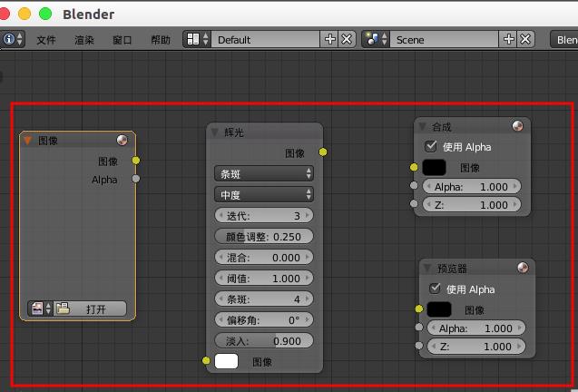The width and height of the screenshot is (578, 392).
Task: Open black color swatch in 预览器 node
Action: click(439, 309)
